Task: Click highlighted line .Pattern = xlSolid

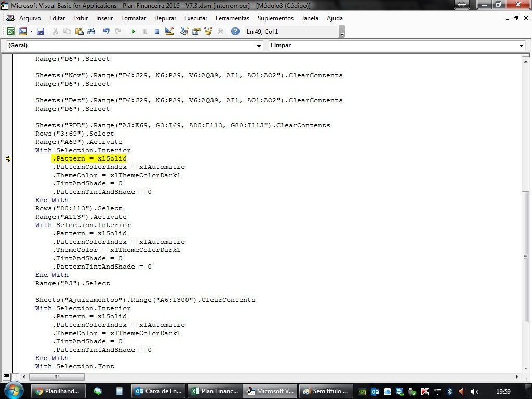Action: coord(89,158)
